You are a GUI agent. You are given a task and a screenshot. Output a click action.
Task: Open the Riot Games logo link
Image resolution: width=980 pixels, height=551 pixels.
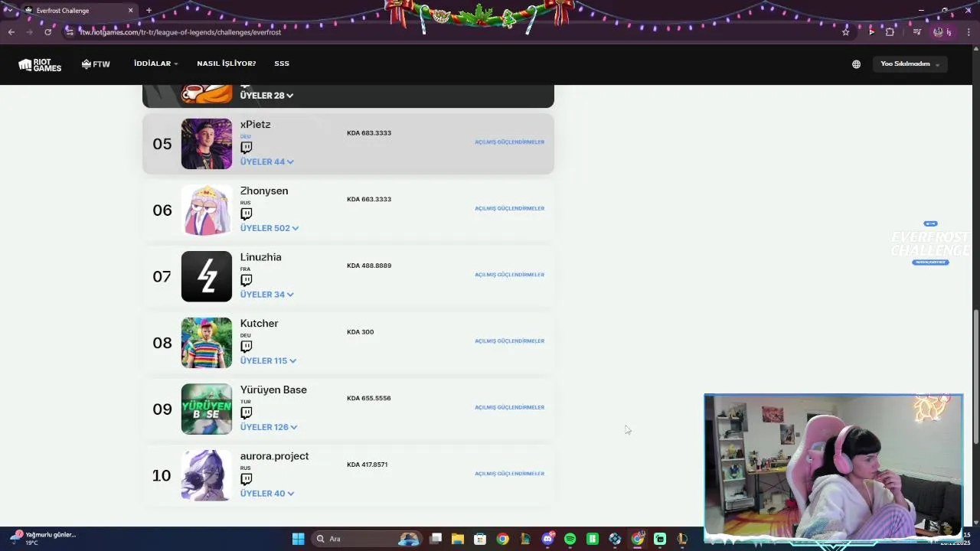click(x=40, y=64)
